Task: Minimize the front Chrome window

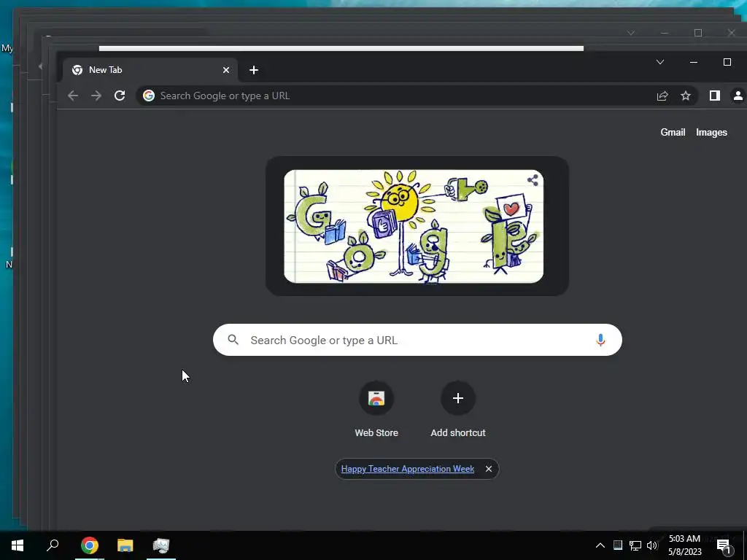Action: (694, 62)
